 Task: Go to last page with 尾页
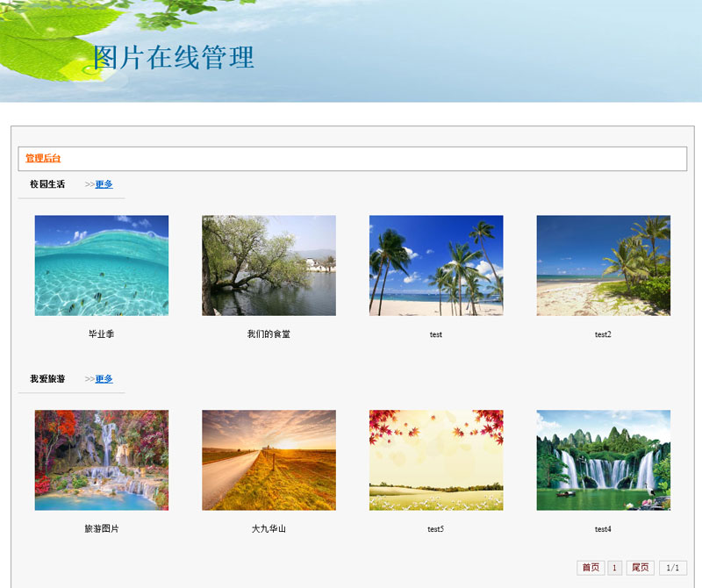[641, 568]
